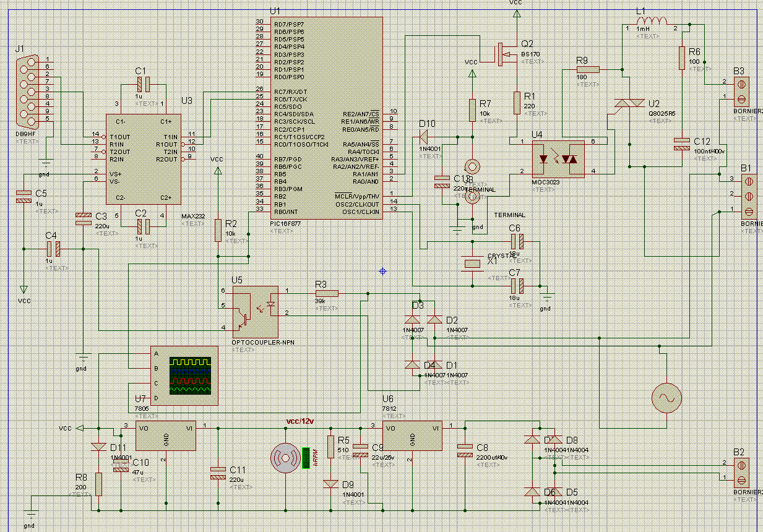Image resolution: width=763 pixels, height=532 pixels.
Task: Click the upper TERMINAL ring symbol
Action: [472, 167]
